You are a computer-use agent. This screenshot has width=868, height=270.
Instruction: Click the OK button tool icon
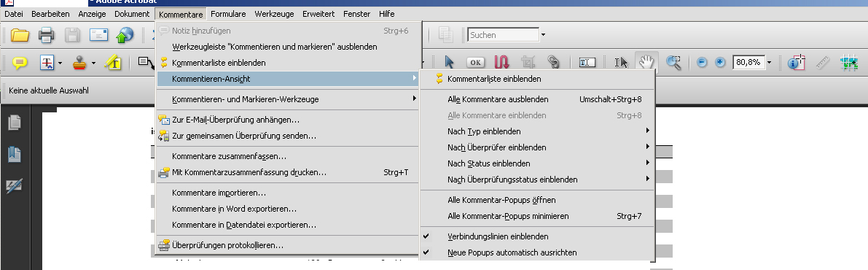[475, 63]
